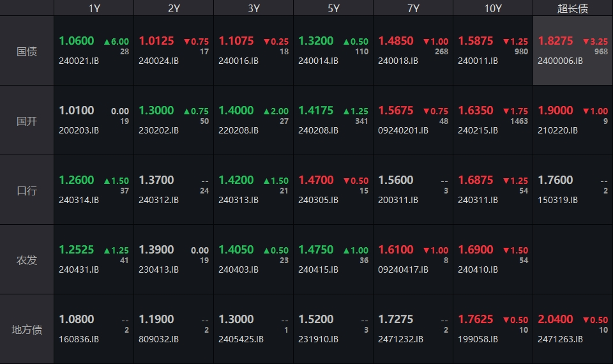The image size is (613, 364).
Task: Click the 2.0400 yield in 地方债 row
Action: click(x=555, y=319)
